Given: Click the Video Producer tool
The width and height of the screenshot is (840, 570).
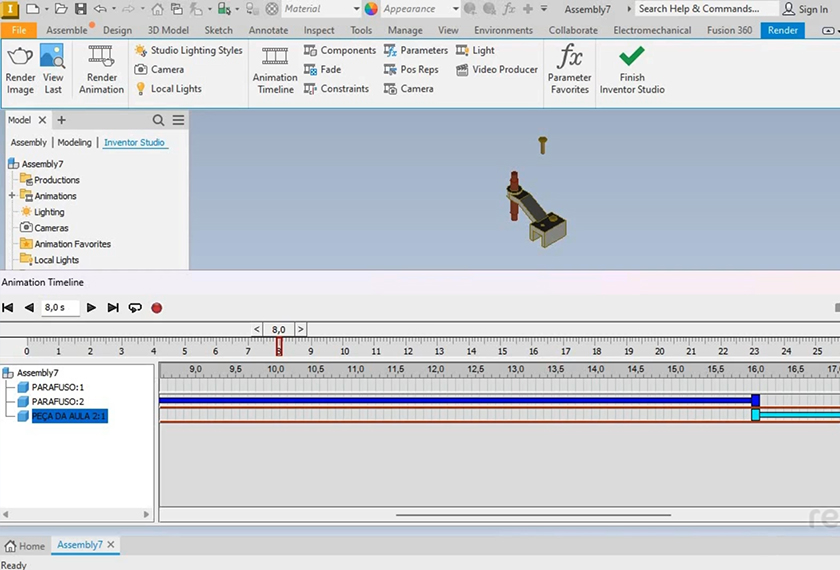Looking at the screenshot, I should tap(497, 70).
